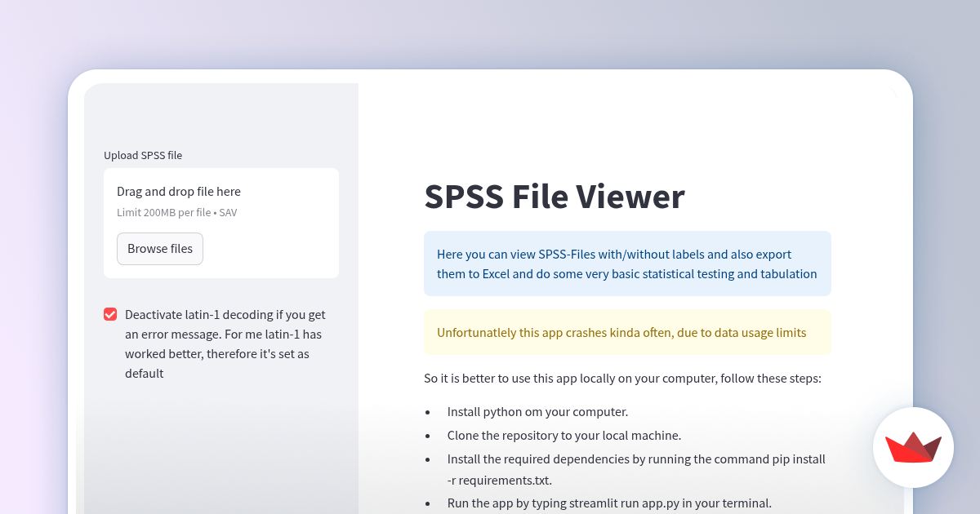Select the SPSS File Viewer page title
Image resolution: width=980 pixels, height=514 pixels.
click(x=554, y=197)
